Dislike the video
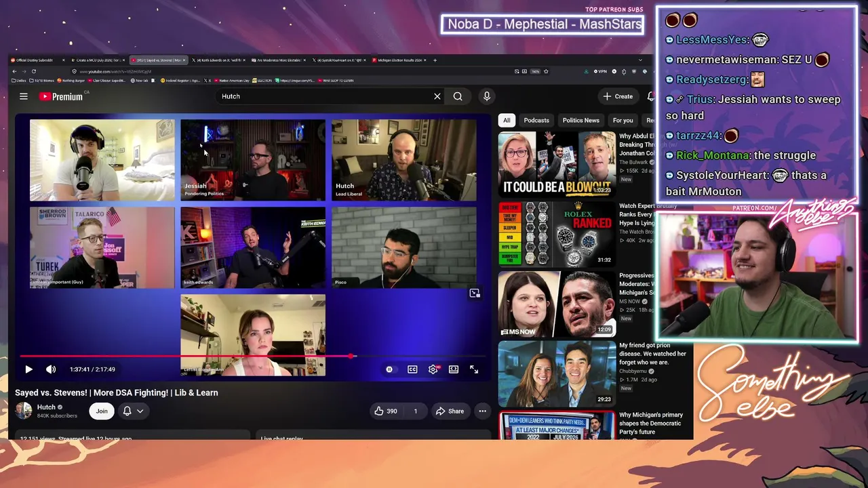This screenshot has height=488, width=868. pyautogui.click(x=415, y=411)
